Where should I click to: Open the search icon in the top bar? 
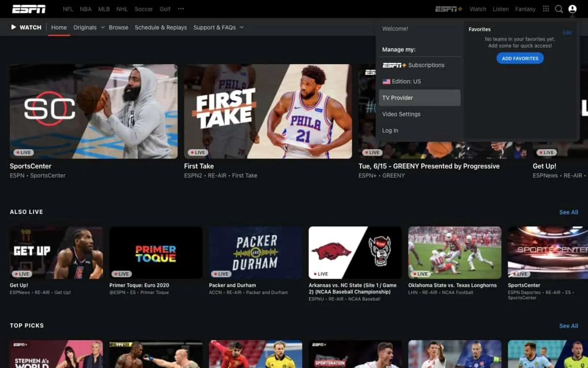559,8
